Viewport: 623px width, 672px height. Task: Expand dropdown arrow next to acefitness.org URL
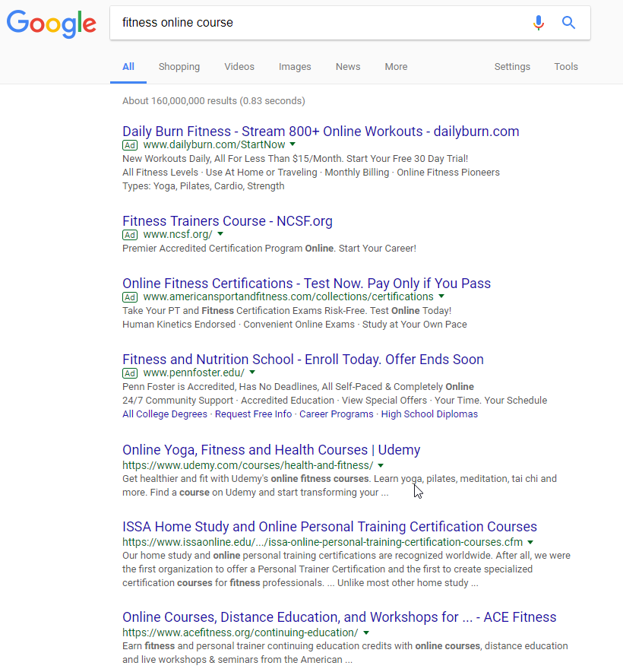click(366, 632)
